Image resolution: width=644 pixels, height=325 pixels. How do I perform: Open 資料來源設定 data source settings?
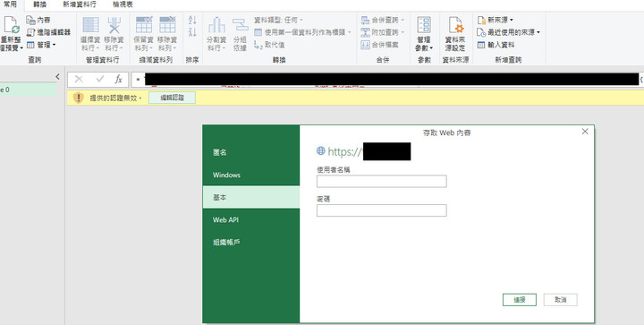(x=455, y=34)
